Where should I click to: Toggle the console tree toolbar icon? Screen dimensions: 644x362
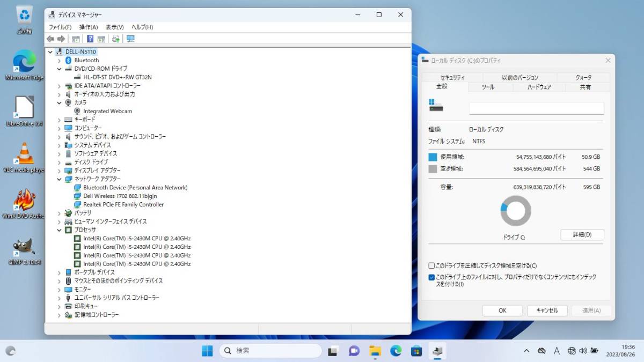(x=76, y=39)
